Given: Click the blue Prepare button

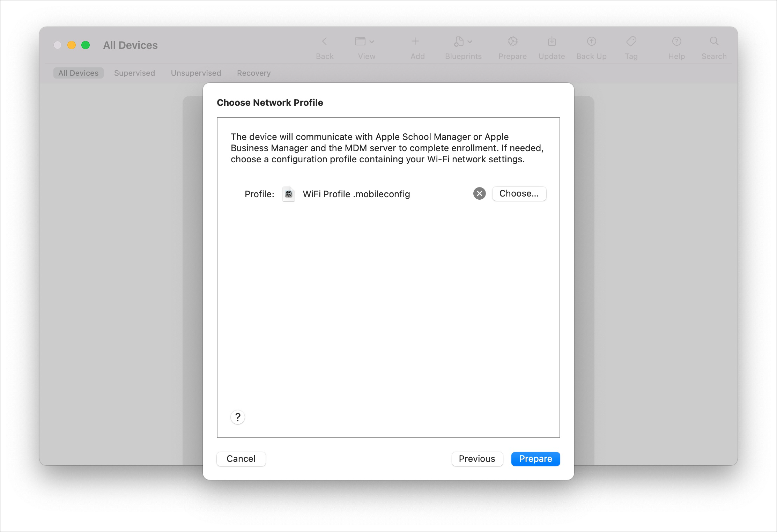Looking at the screenshot, I should (x=535, y=459).
